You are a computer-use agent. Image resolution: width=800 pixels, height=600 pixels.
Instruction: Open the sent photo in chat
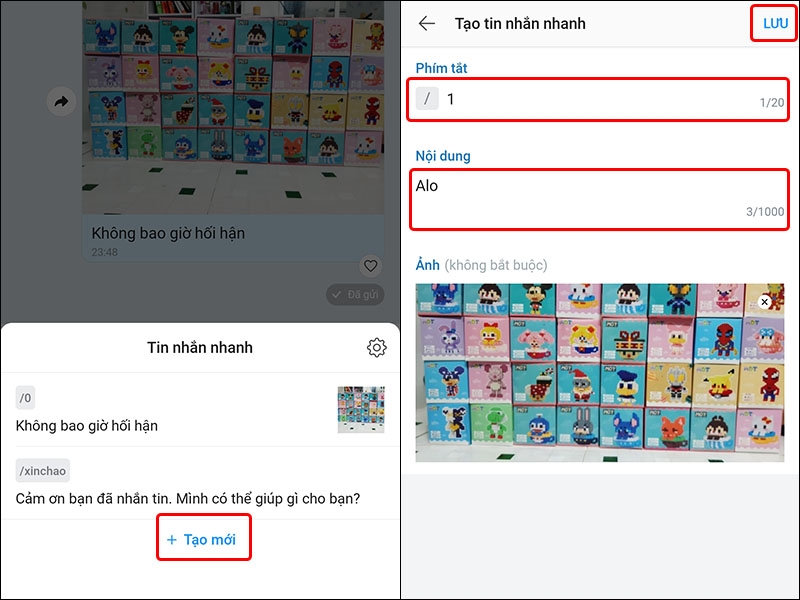233,107
